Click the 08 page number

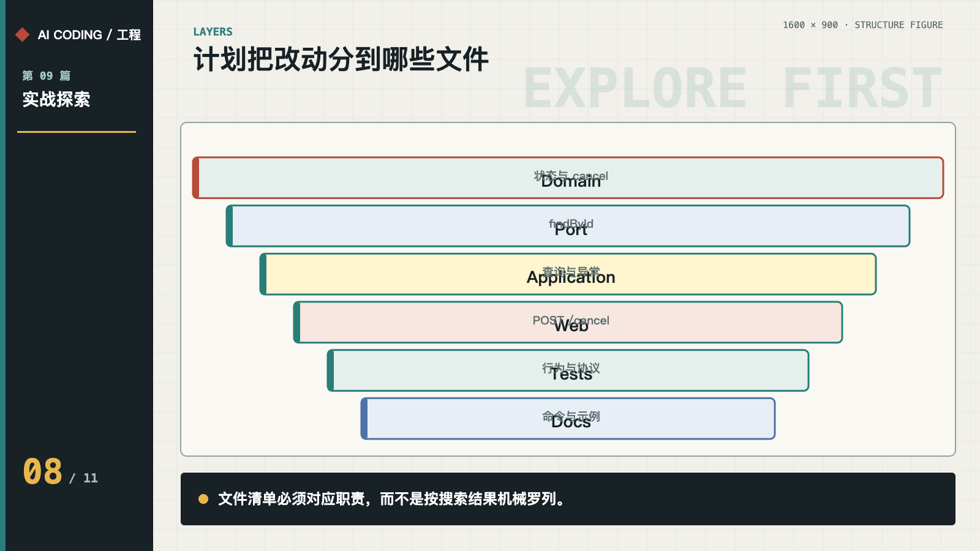pos(43,472)
